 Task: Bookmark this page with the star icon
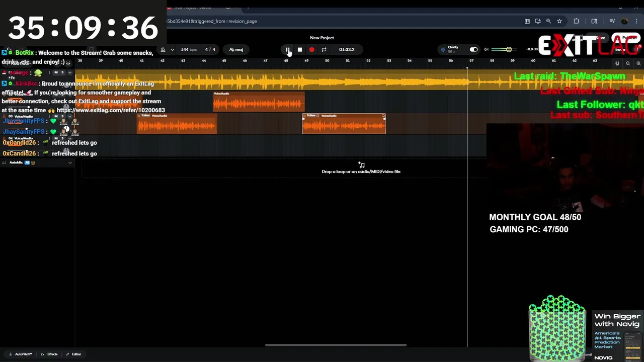559,21
